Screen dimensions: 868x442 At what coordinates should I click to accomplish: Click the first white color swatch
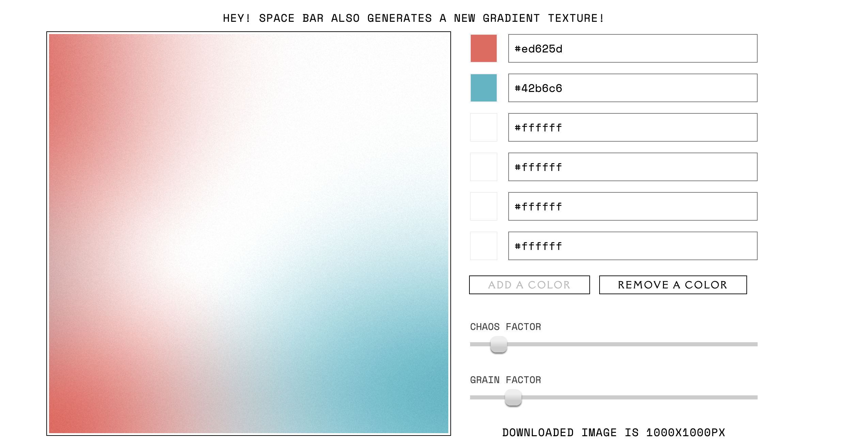click(484, 127)
